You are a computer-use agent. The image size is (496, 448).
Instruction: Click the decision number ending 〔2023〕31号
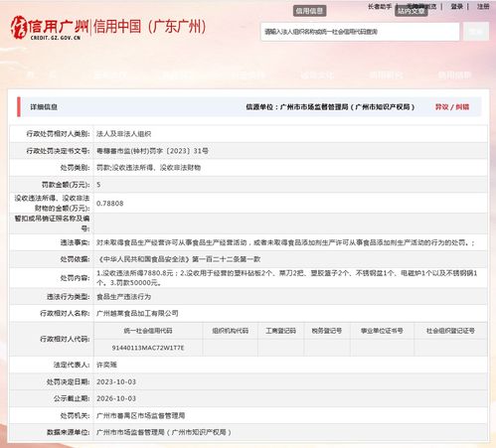point(152,151)
